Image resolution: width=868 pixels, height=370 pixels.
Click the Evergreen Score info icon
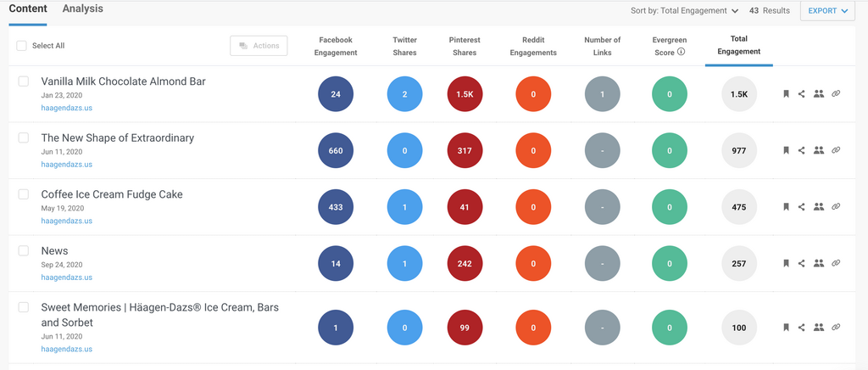coord(682,53)
